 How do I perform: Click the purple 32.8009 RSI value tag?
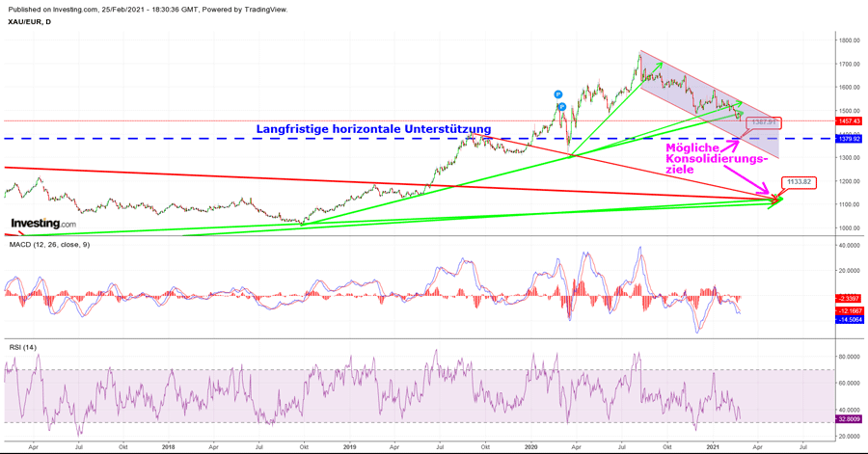click(849, 419)
